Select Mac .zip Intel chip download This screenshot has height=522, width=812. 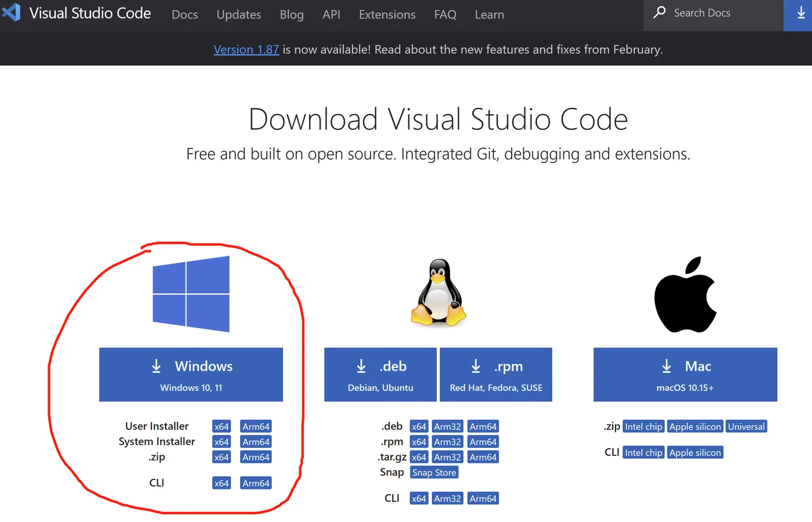pyautogui.click(x=643, y=426)
